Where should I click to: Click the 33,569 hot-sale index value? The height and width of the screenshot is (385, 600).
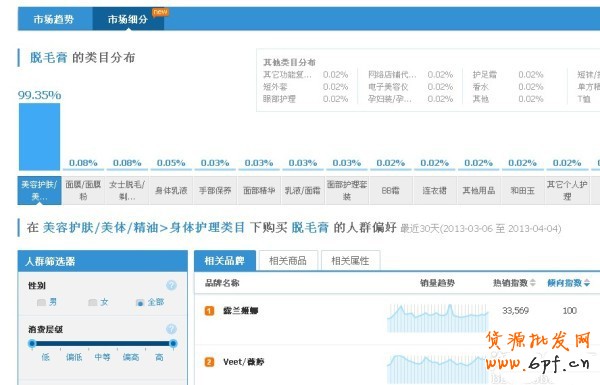point(515,311)
